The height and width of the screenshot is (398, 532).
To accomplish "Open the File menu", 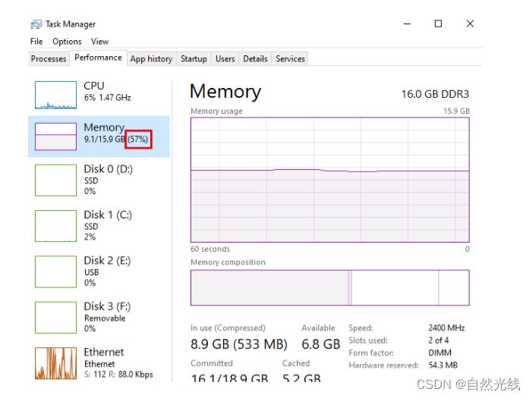I will (36, 42).
